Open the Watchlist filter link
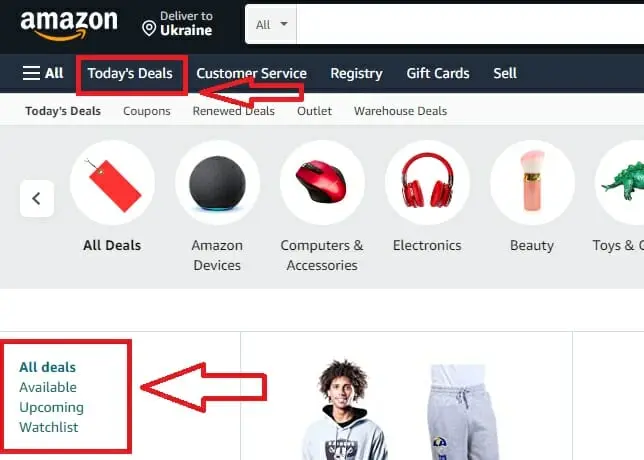 (x=48, y=427)
